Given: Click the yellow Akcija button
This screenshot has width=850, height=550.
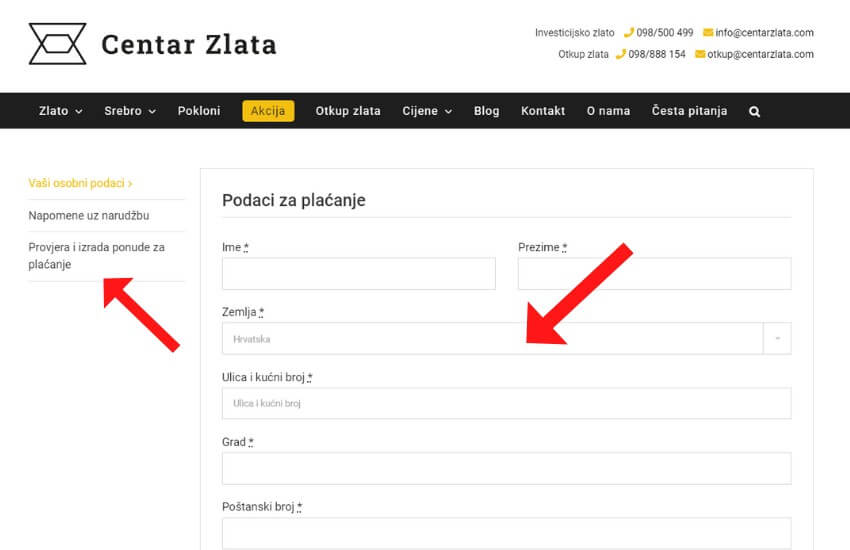Looking at the screenshot, I should pos(268,111).
